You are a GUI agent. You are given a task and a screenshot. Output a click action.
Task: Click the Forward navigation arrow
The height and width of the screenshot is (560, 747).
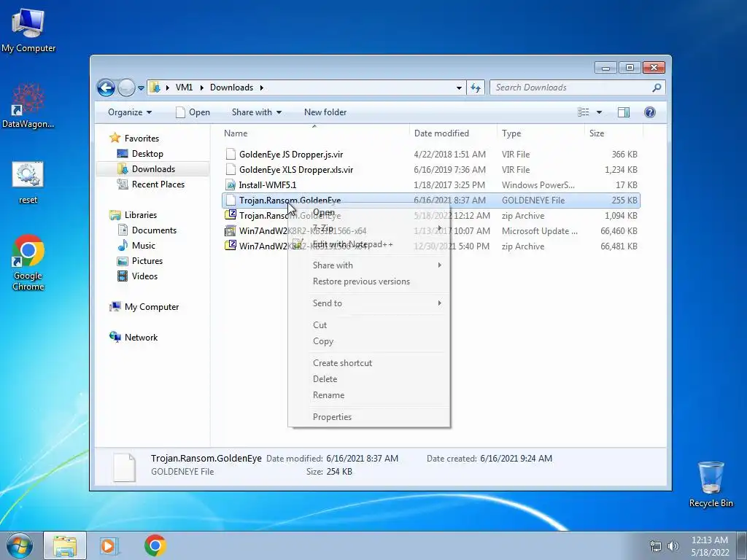[126, 87]
